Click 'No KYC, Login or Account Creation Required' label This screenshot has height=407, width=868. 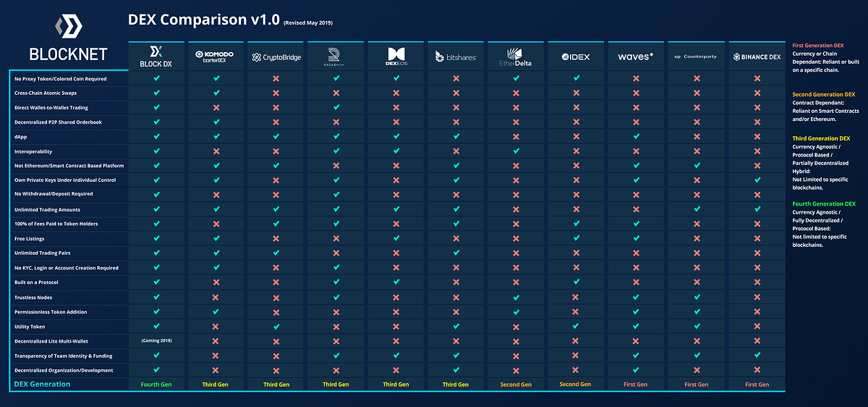pos(67,268)
